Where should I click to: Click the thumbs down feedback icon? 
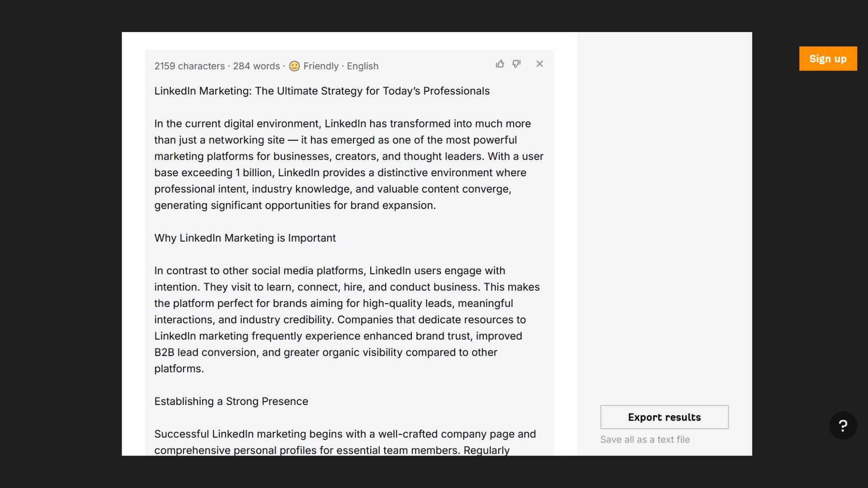click(516, 64)
